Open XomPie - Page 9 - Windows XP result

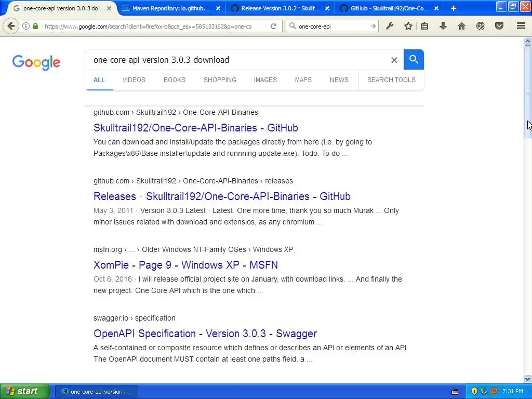tap(185, 265)
